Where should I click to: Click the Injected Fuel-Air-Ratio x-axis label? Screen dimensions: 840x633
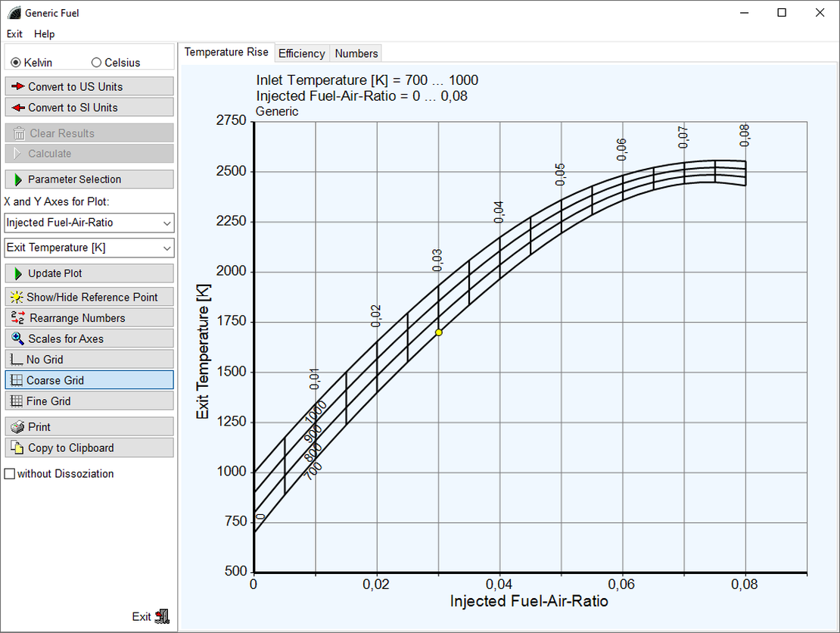click(x=529, y=601)
